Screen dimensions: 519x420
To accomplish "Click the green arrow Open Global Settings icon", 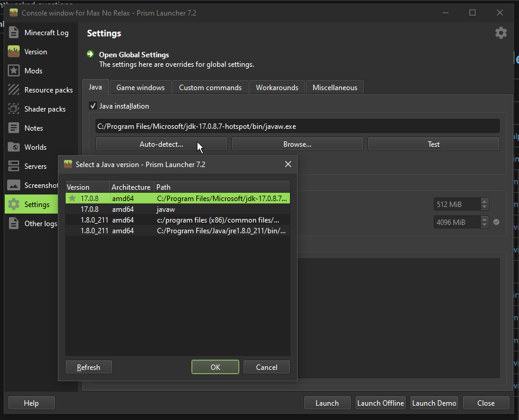I will pyautogui.click(x=90, y=54).
